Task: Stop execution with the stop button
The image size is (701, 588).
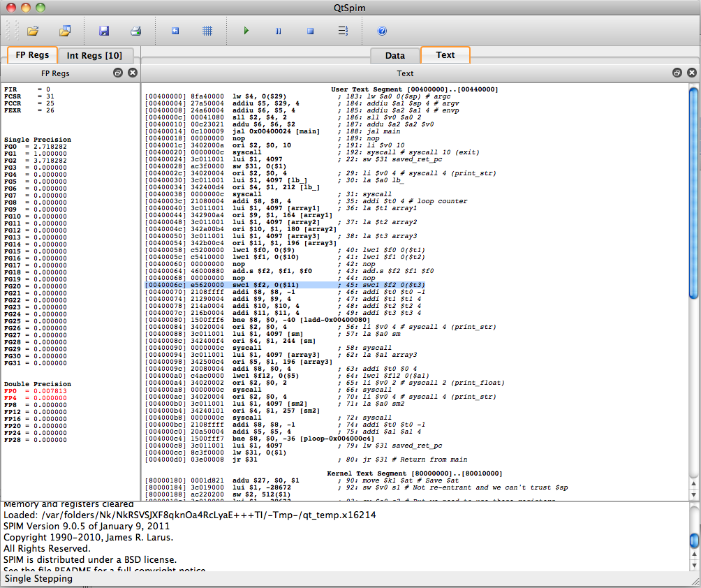Action: [310, 31]
